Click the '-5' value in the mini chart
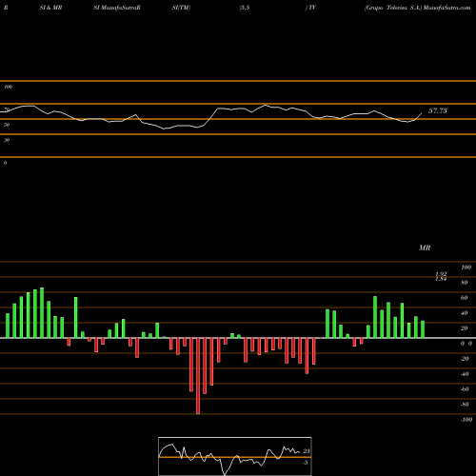This screenshot has width=476, height=476. [306, 463]
